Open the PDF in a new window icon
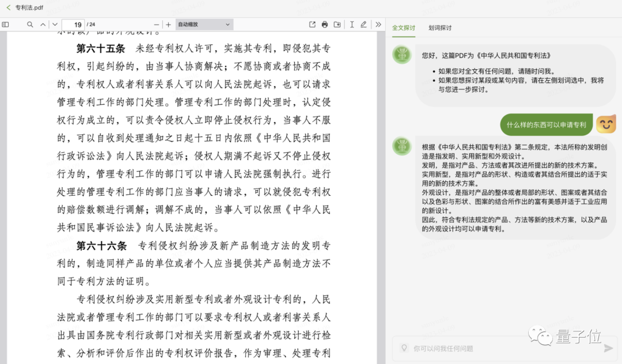622x364 pixels. point(311,25)
